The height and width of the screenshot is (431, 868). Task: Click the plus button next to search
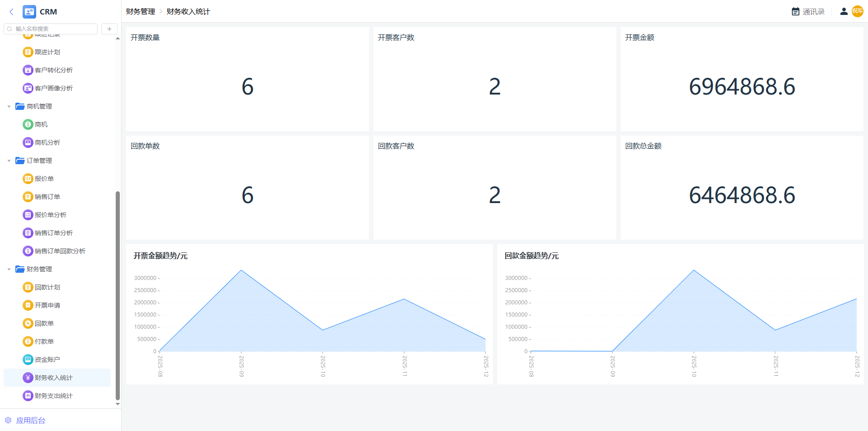coord(109,29)
